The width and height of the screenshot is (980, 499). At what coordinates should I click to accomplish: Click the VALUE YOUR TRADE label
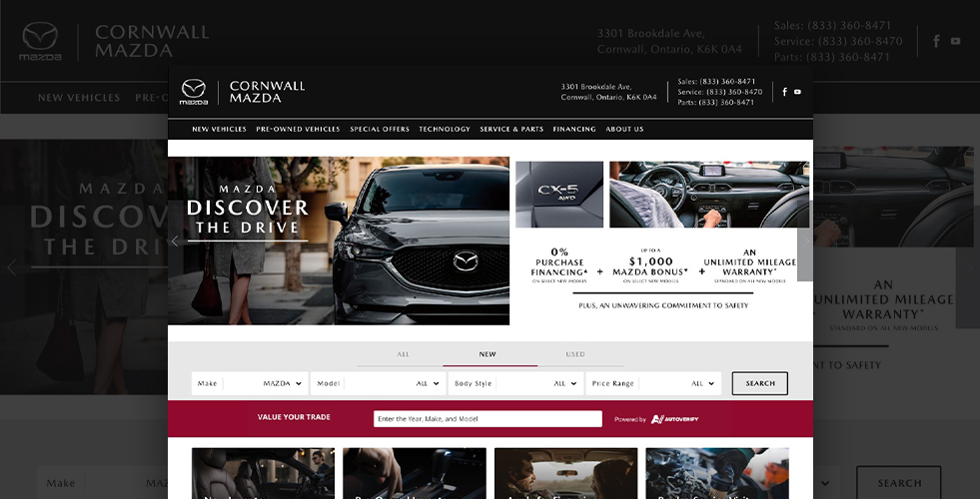click(x=294, y=417)
